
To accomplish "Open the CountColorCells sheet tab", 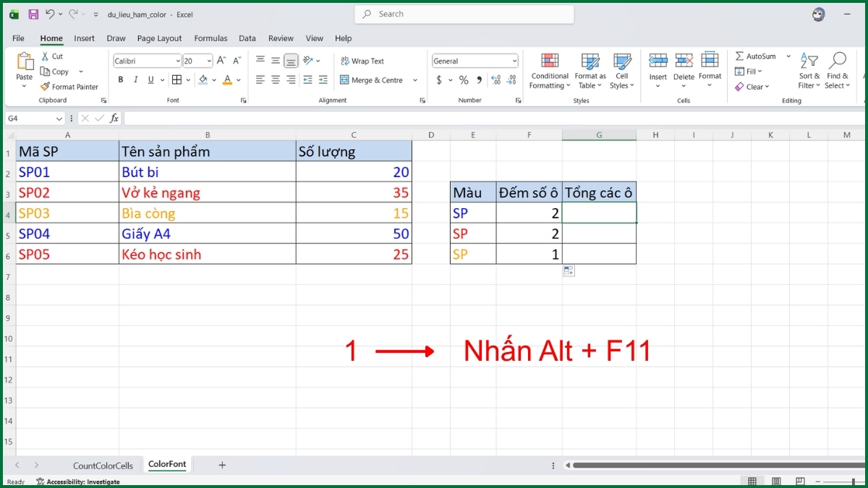I will (102, 465).
